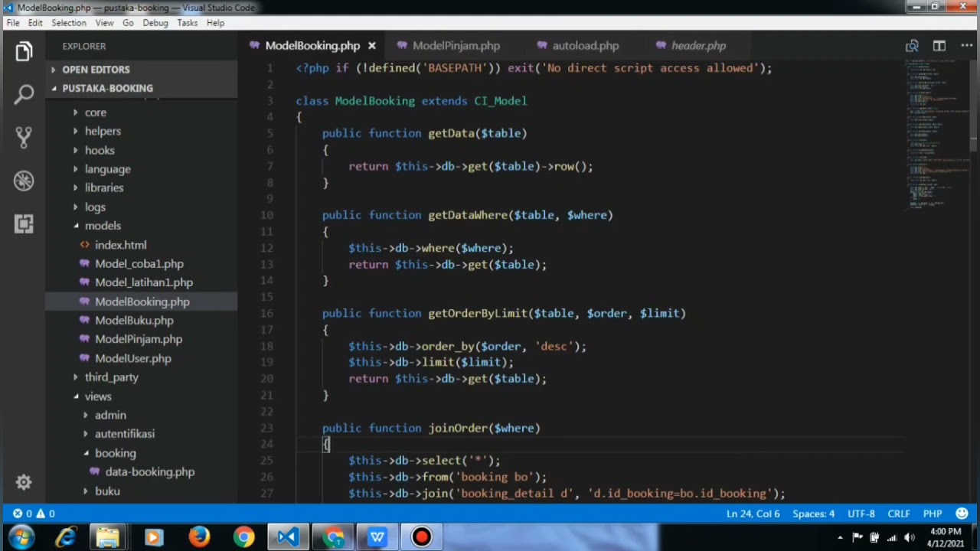Open ModelBuku.php file
Viewport: 980px width, 551px height.
pyautogui.click(x=134, y=321)
